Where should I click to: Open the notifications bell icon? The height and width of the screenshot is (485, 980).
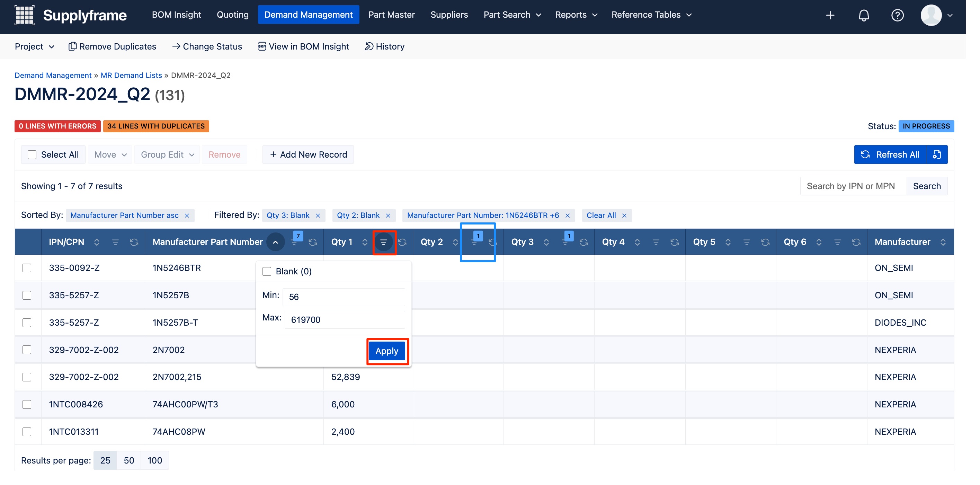click(864, 15)
